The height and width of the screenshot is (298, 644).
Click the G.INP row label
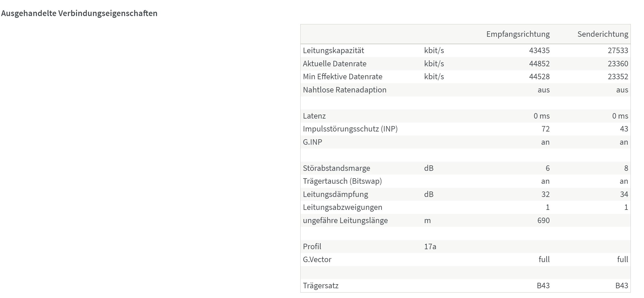[x=312, y=142]
